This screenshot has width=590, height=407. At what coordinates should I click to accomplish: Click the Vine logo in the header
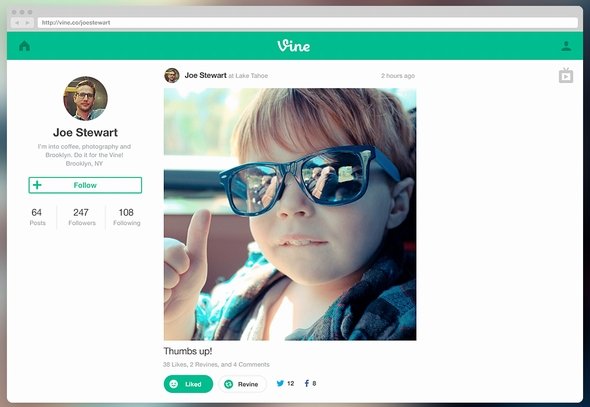pyautogui.click(x=293, y=46)
